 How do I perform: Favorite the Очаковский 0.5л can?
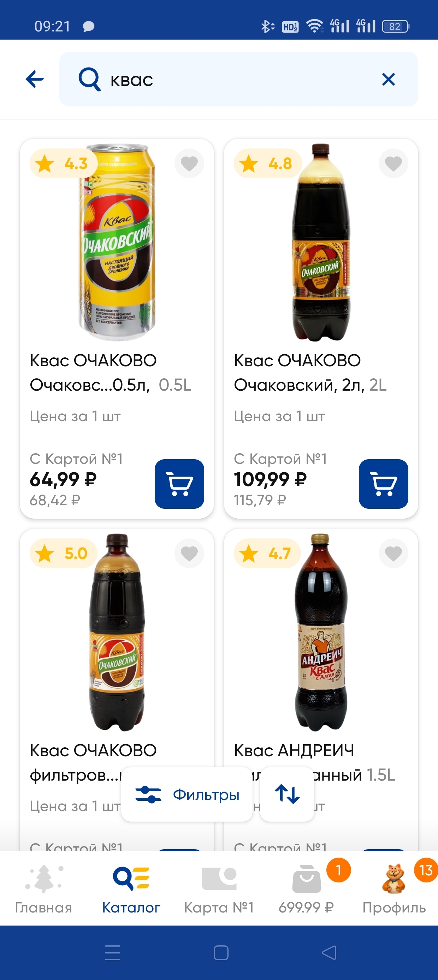(189, 163)
